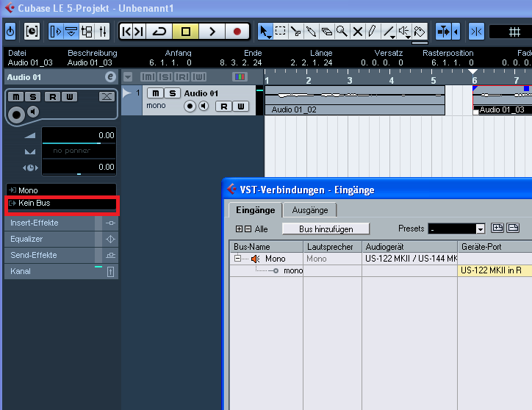
Task: Enable Read automation in the Inspector
Action: click(x=53, y=97)
